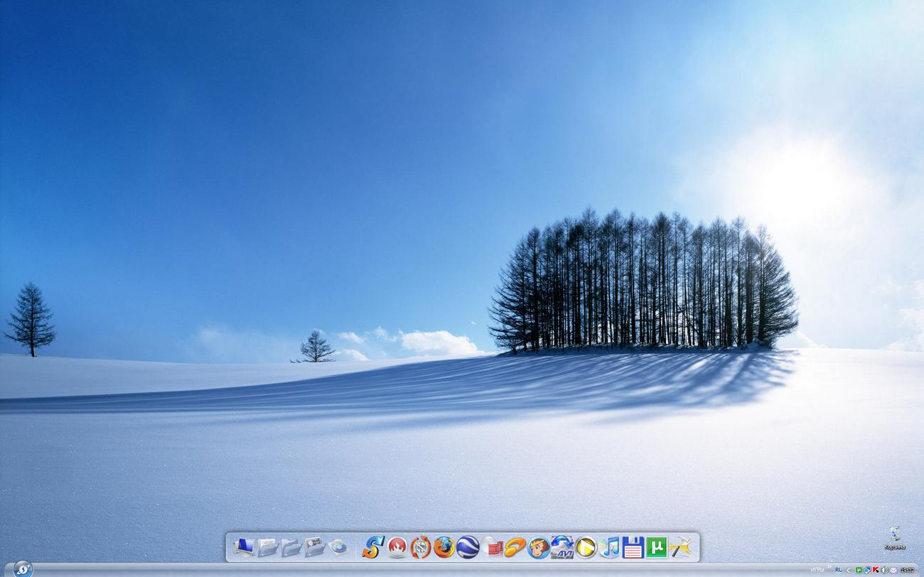Image resolution: width=924 pixels, height=577 pixels.
Task: Start the red flame burning app
Action: 397,547
